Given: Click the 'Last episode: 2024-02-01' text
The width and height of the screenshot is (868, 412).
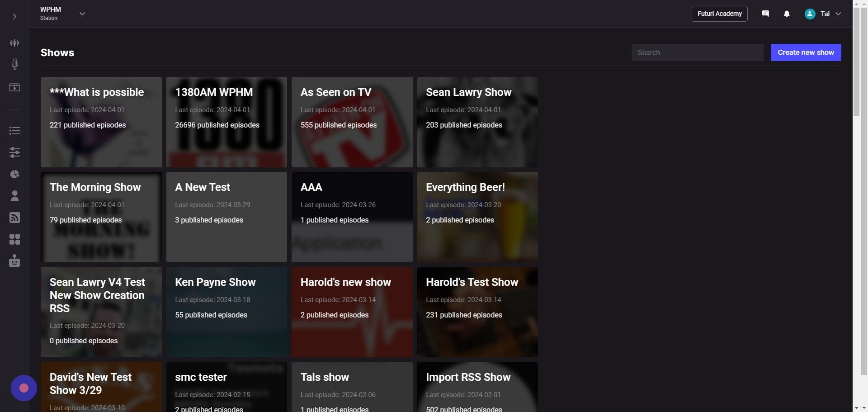Looking at the screenshot, I should coord(463,395).
